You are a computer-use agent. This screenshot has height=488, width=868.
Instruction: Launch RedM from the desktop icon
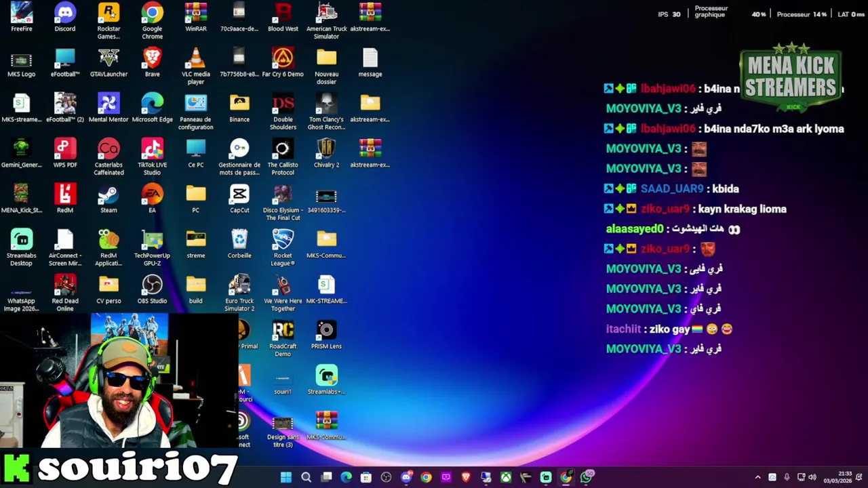[x=65, y=199]
